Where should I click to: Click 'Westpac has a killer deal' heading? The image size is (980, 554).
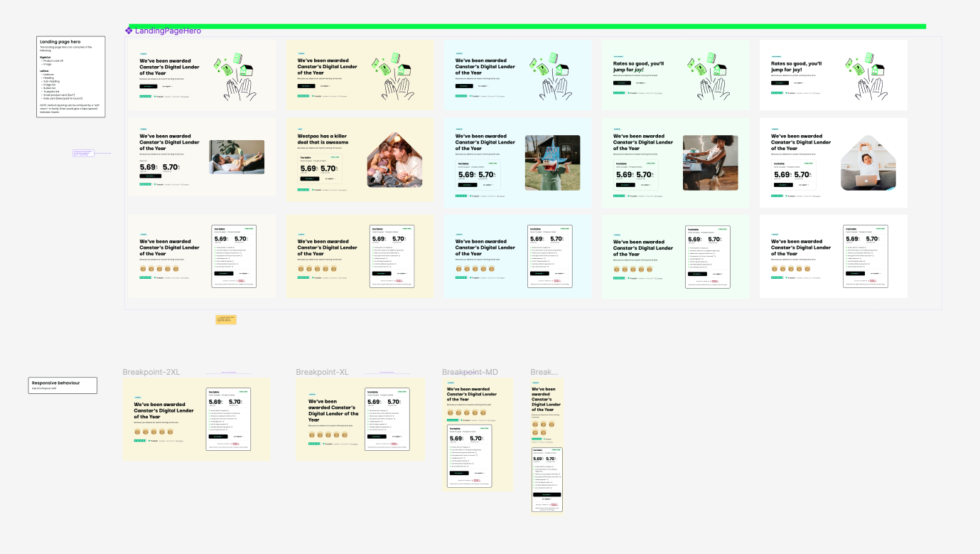tap(323, 139)
